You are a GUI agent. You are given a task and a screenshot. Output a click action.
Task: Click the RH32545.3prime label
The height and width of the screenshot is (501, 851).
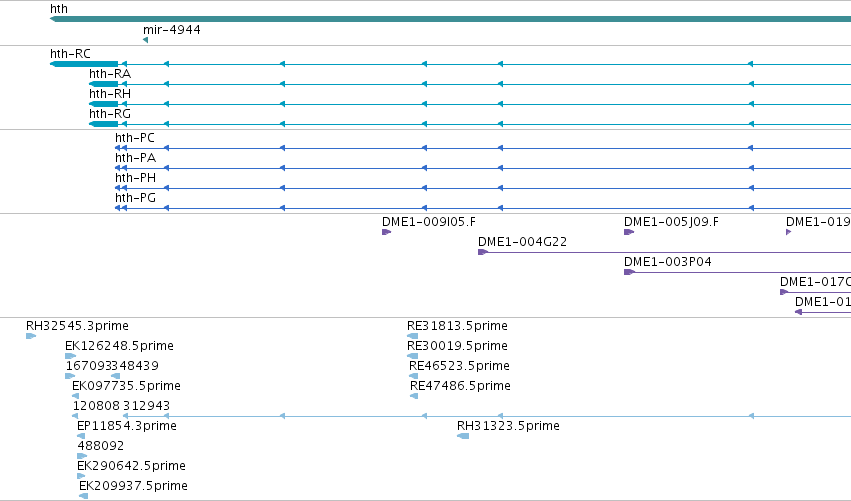click(77, 326)
